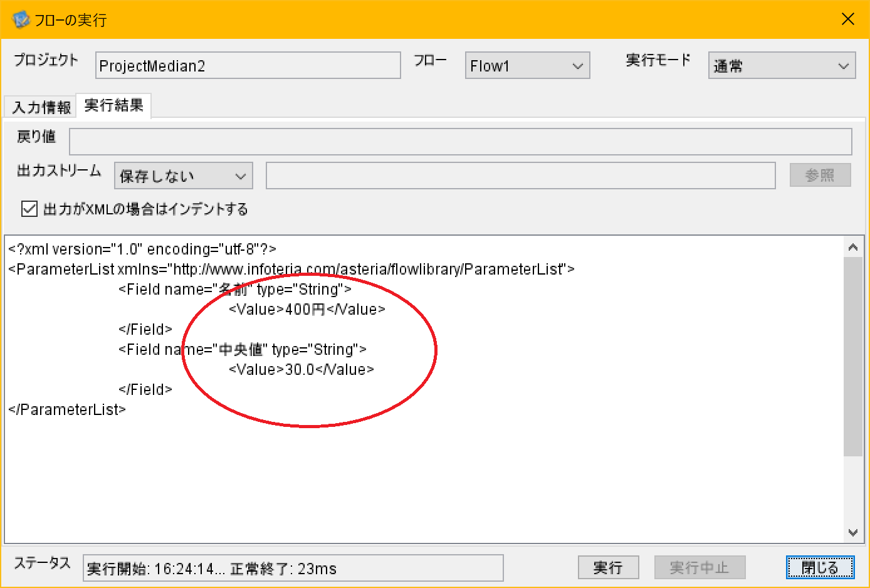
Task: Click the プロジェクト field containing ProjectMedian2
Action: pyautogui.click(x=248, y=66)
